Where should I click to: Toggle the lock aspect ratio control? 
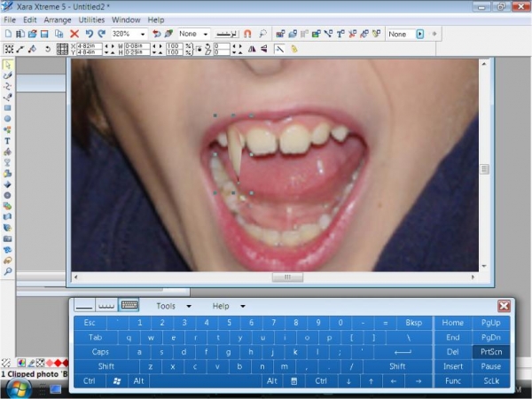coord(199,49)
